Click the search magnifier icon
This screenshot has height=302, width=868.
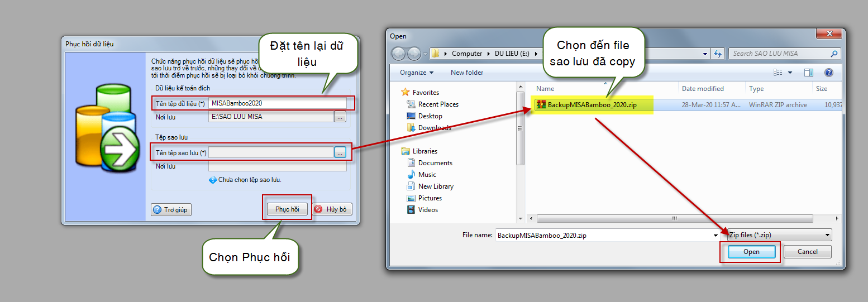[x=834, y=54]
